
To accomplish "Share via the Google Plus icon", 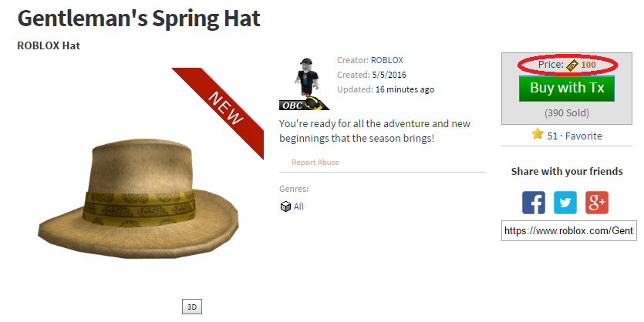I will 597,203.
